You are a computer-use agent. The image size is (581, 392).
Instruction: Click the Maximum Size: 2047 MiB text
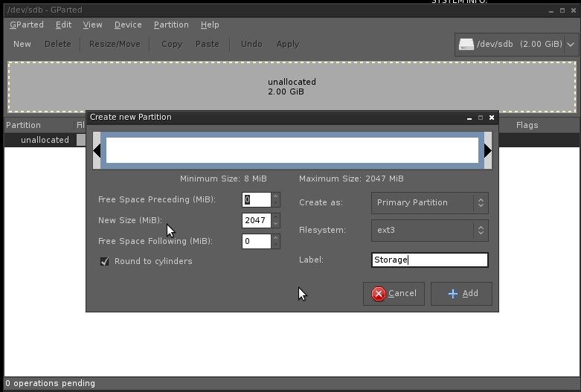click(351, 179)
